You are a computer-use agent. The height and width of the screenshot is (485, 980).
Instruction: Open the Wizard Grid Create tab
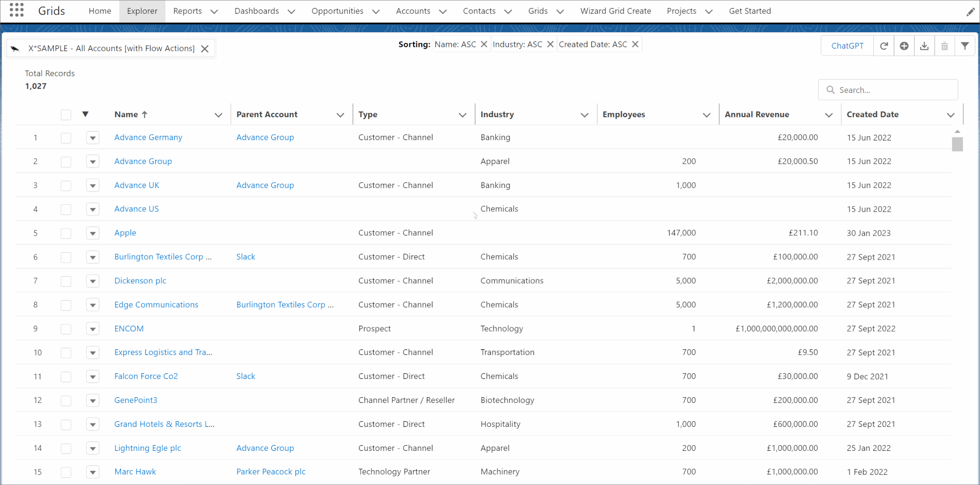coord(615,11)
